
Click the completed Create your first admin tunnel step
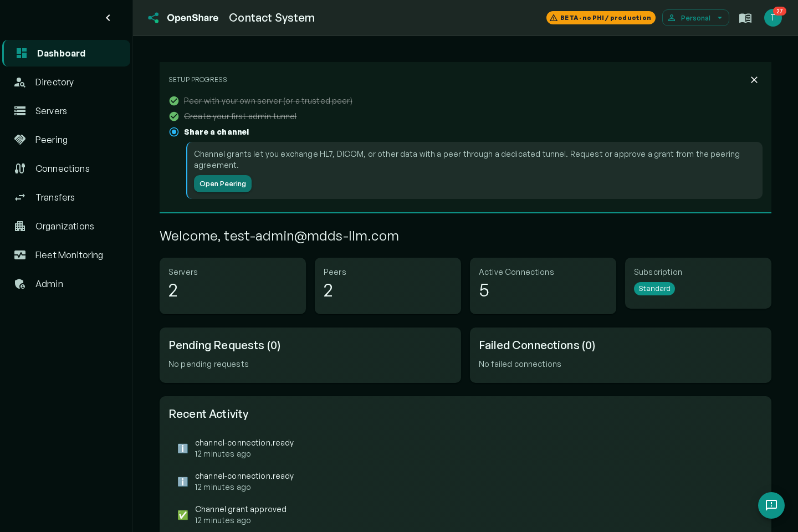click(x=240, y=116)
